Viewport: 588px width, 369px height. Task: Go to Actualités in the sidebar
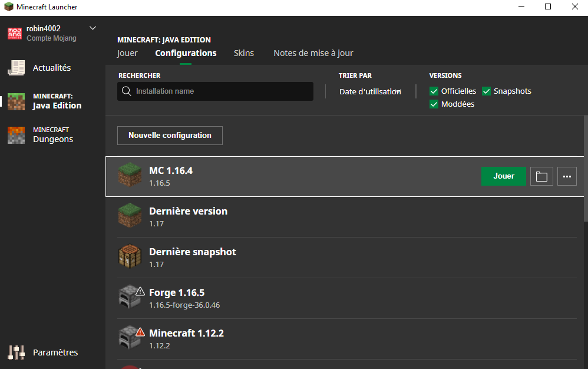[x=52, y=68]
